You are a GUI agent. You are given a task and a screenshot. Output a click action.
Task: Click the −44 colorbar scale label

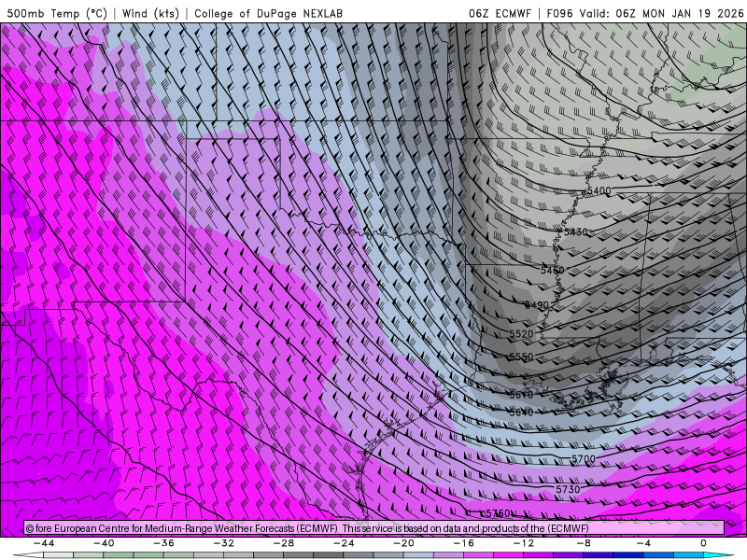44,543
